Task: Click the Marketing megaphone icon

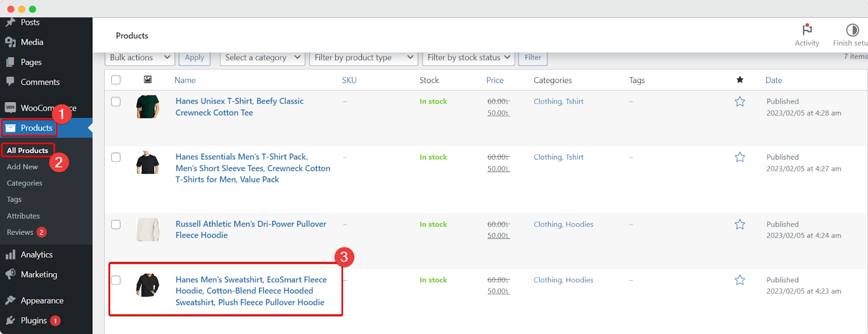Action: click(x=10, y=274)
